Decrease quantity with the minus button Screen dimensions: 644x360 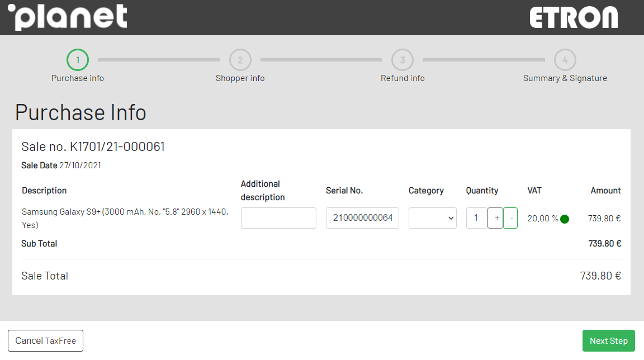(510, 218)
